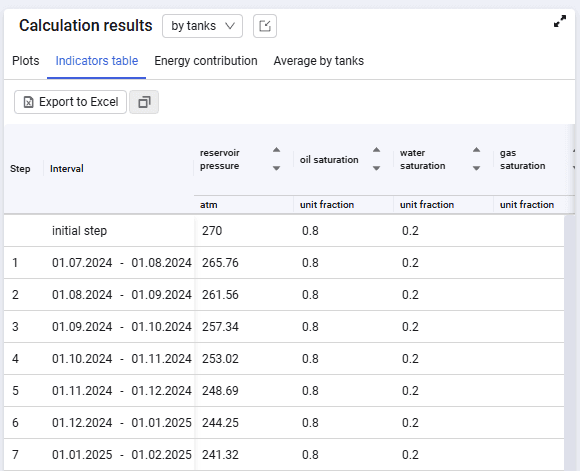Screen dimensions: 580x471
Task: Select the step 4 row for 01.10.2024
Action: 284,359
